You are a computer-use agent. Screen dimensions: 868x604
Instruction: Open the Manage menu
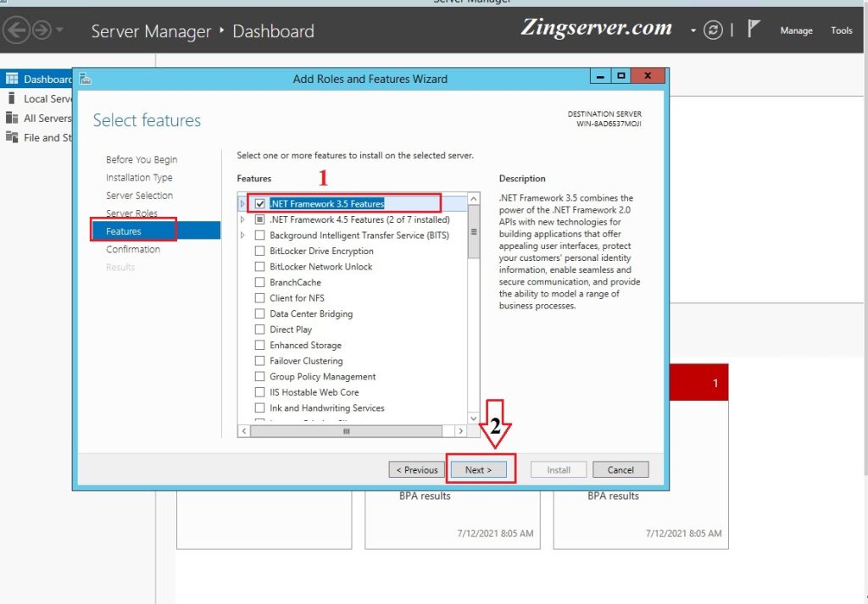coord(796,31)
